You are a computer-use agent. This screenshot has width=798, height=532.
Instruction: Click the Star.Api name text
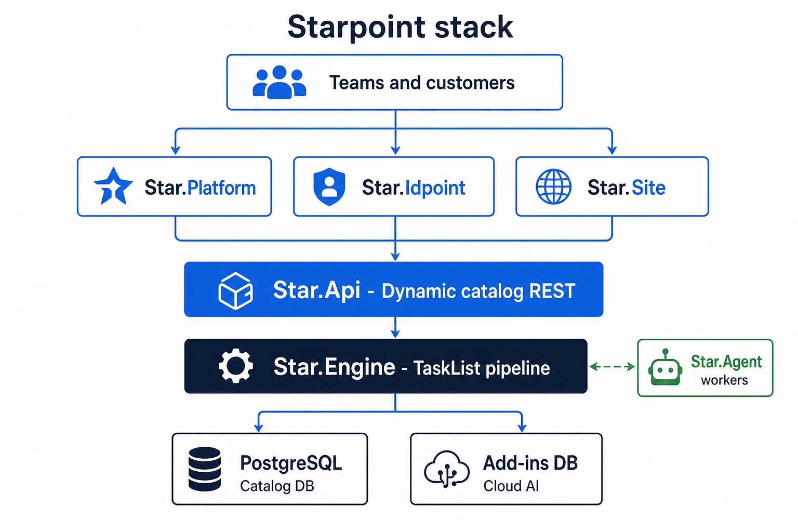[x=317, y=290]
